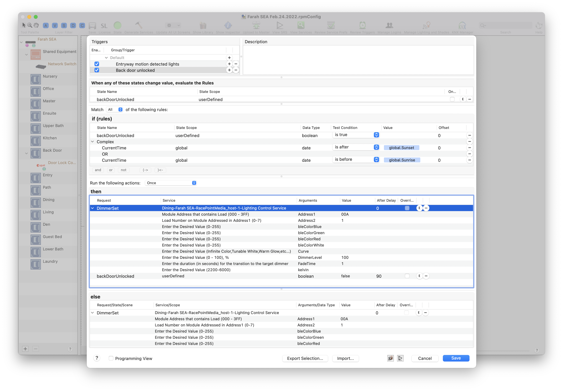Click the plus icon for Back door unlocked trigger

(229, 70)
